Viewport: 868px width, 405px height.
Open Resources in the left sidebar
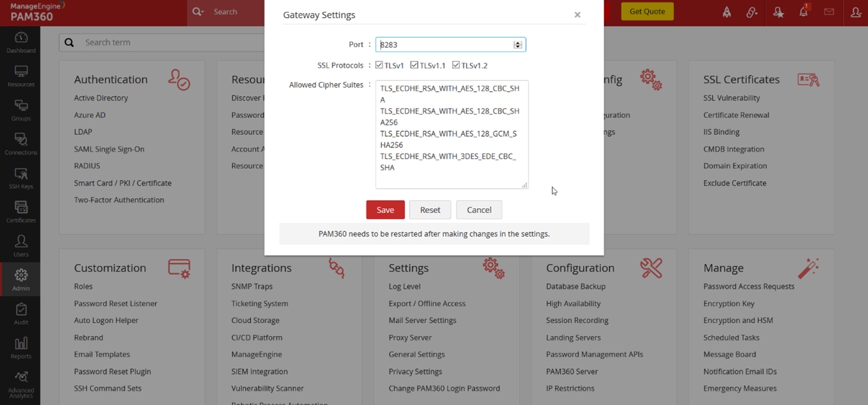pyautogui.click(x=21, y=76)
